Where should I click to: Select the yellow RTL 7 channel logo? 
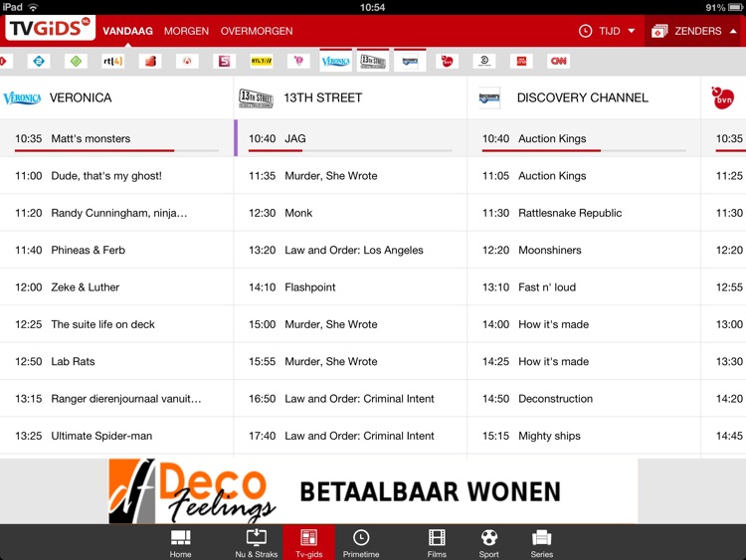(262, 61)
